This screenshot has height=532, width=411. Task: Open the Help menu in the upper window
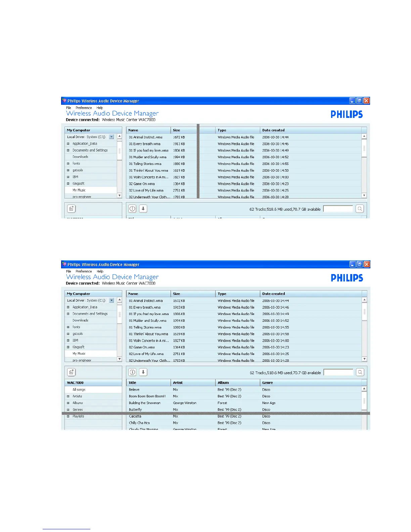tap(100, 108)
